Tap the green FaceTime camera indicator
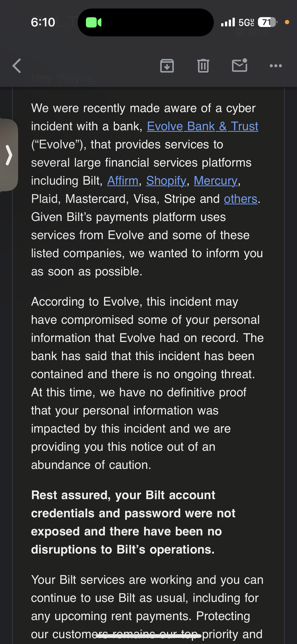The width and height of the screenshot is (297, 644). point(93,22)
